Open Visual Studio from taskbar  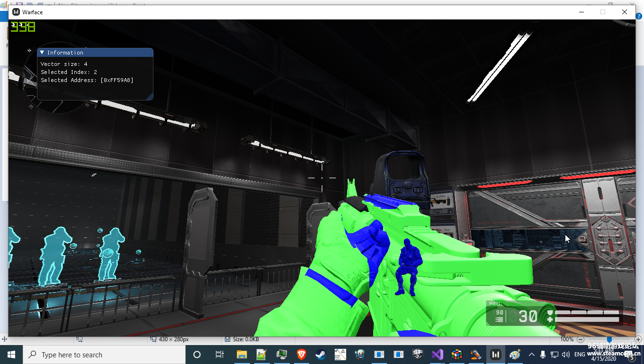pos(437,355)
